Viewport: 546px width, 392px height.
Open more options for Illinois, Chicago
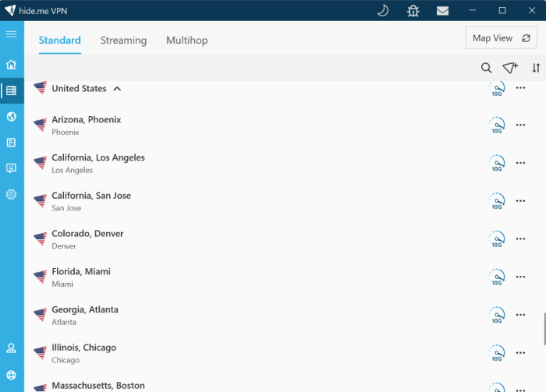tap(520, 352)
